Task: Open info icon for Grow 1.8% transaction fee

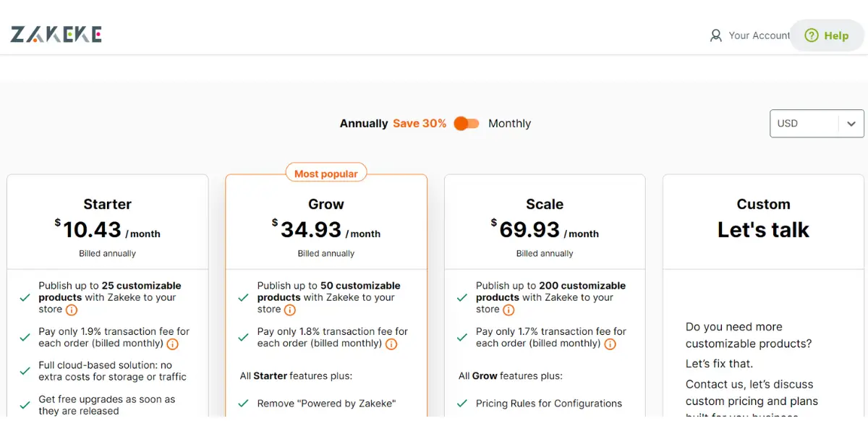Action: pyautogui.click(x=391, y=344)
